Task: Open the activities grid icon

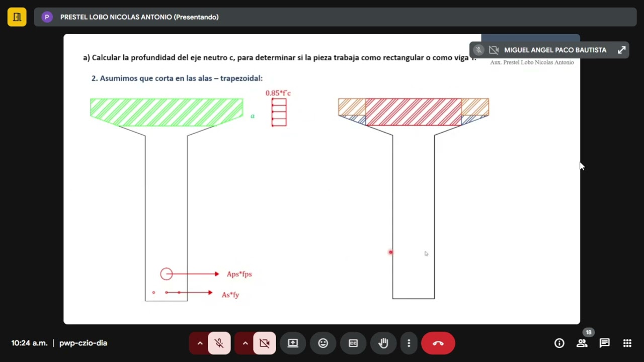Action: pyautogui.click(x=627, y=343)
